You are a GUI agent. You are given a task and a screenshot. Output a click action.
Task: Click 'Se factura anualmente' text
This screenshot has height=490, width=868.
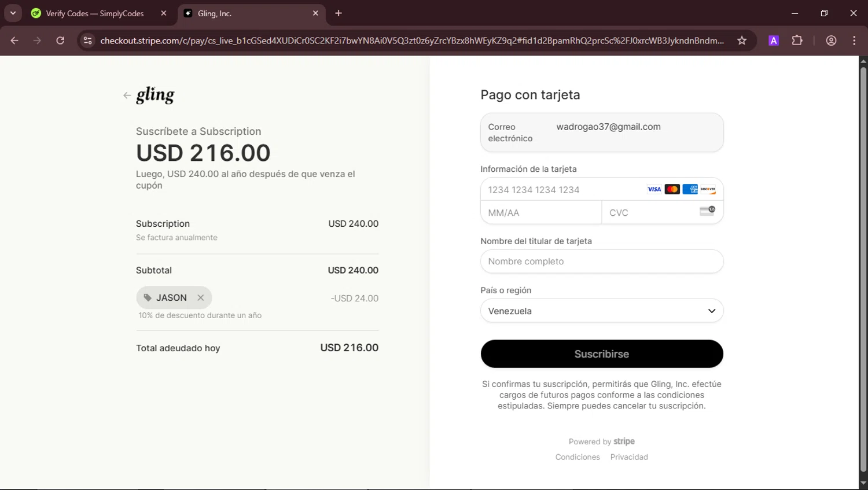point(176,237)
